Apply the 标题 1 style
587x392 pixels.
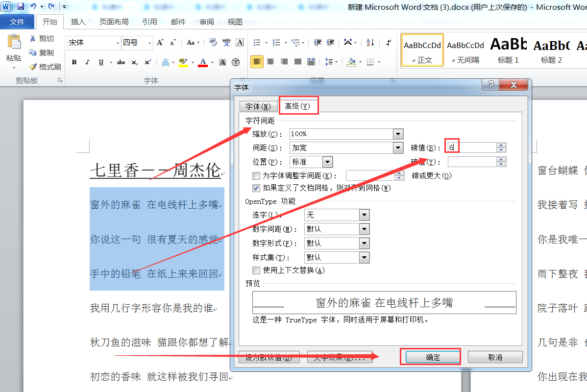point(508,50)
